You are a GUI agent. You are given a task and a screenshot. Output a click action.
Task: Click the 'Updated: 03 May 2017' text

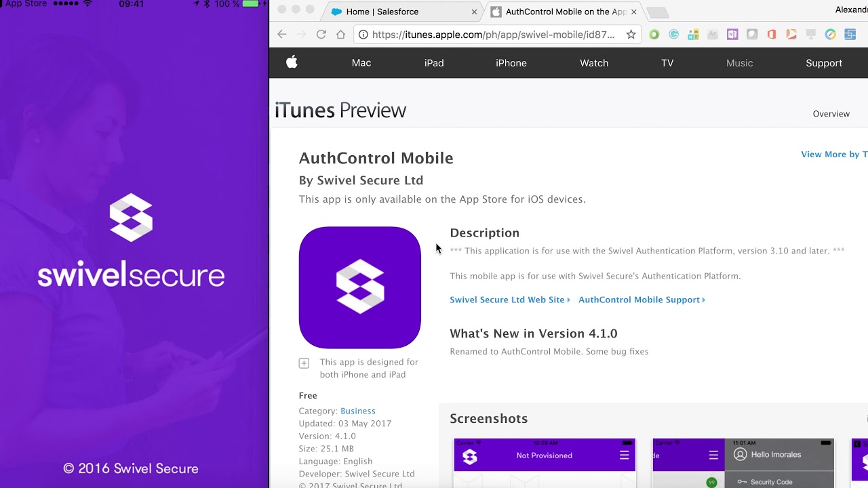tap(345, 424)
